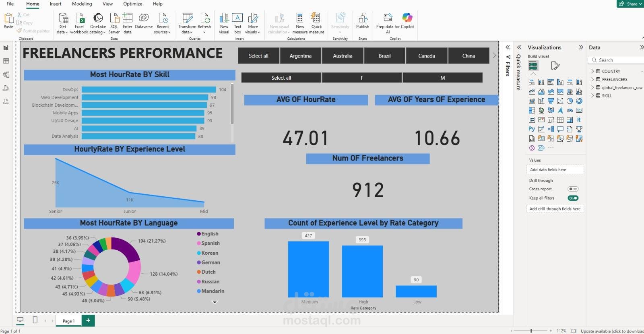Screen dimensions: 644x334
Task: Expand the SKILL table
Action: point(592,95)
